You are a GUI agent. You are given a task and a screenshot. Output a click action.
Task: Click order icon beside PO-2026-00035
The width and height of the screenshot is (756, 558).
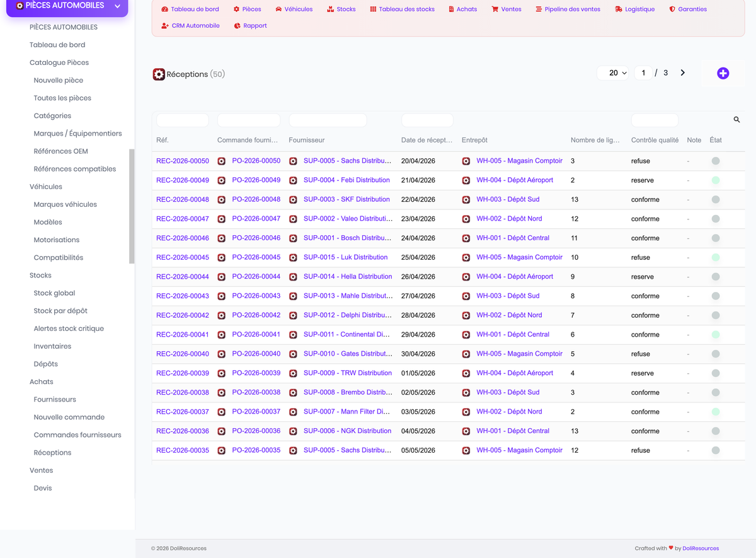tap(221, 451)
